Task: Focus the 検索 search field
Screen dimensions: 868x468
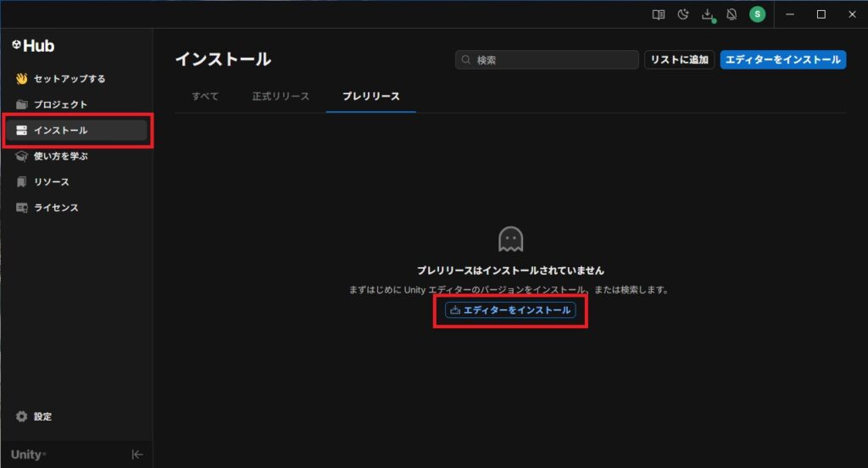Action: pyautogui.click(x=547, y=60)
